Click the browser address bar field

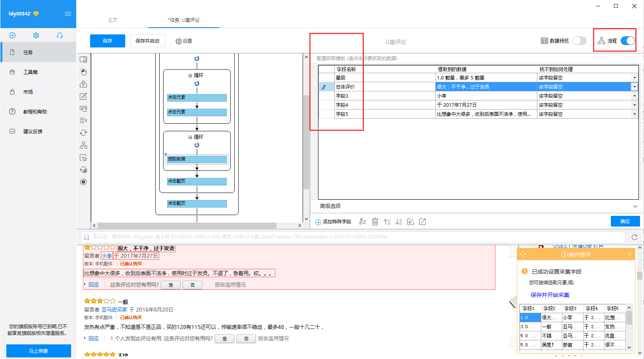tap(353, 237)
